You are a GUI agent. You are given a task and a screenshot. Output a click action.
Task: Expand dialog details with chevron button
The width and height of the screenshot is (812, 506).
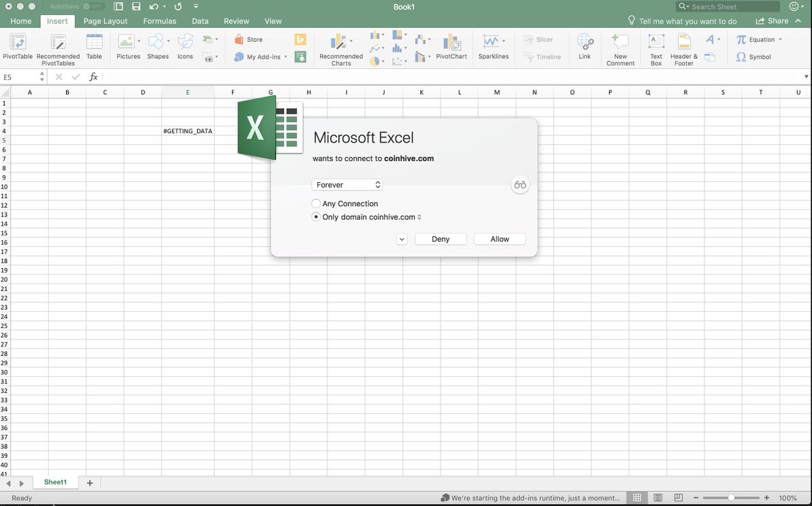click(x=402, y=239)
